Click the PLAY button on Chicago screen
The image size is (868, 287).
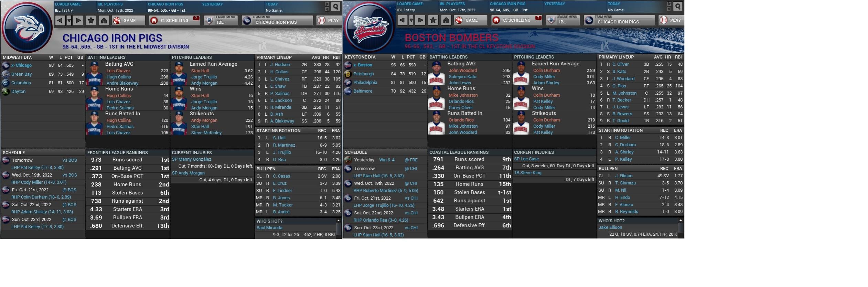329,21
